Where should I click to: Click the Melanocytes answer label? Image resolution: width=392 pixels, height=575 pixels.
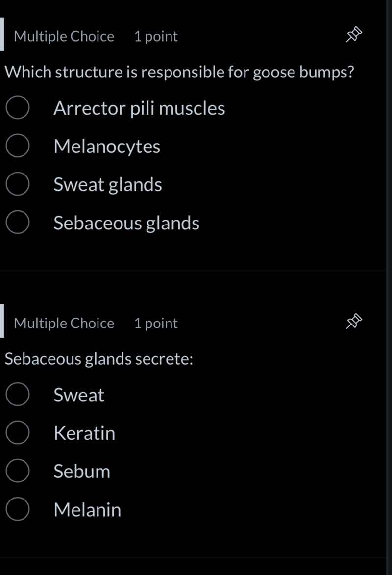107,147
